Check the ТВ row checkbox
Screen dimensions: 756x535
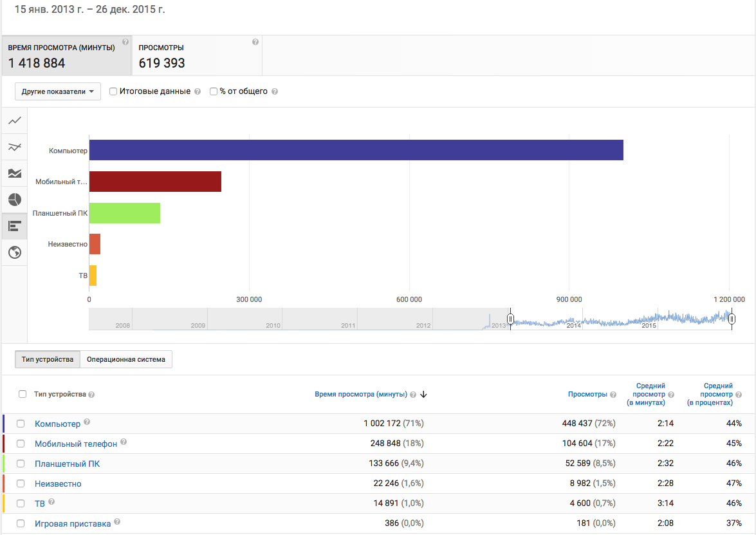21,503
